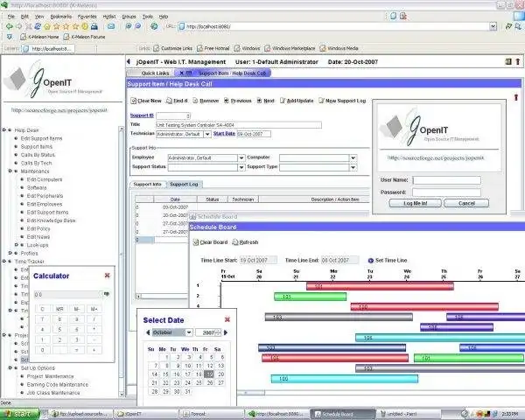Click Add/Update in Support Item toolbar
This screenshot has width=525, height=420.
pyautogui.click(x=297, y=101)
